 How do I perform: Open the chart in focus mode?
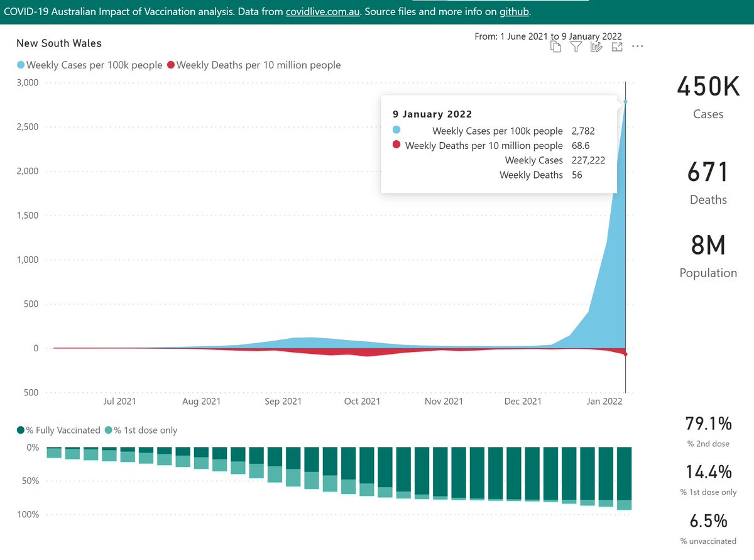click(617, 47)
